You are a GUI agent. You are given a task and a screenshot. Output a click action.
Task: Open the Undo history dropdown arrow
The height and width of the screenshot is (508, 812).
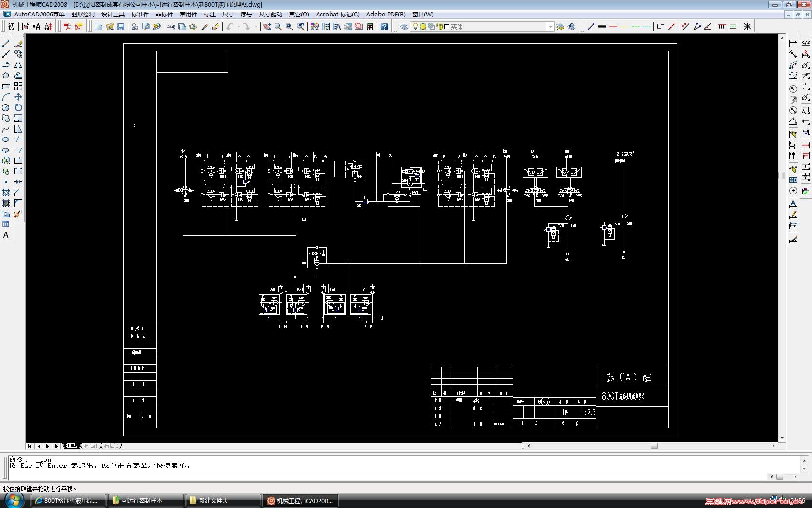pos(238,27)
